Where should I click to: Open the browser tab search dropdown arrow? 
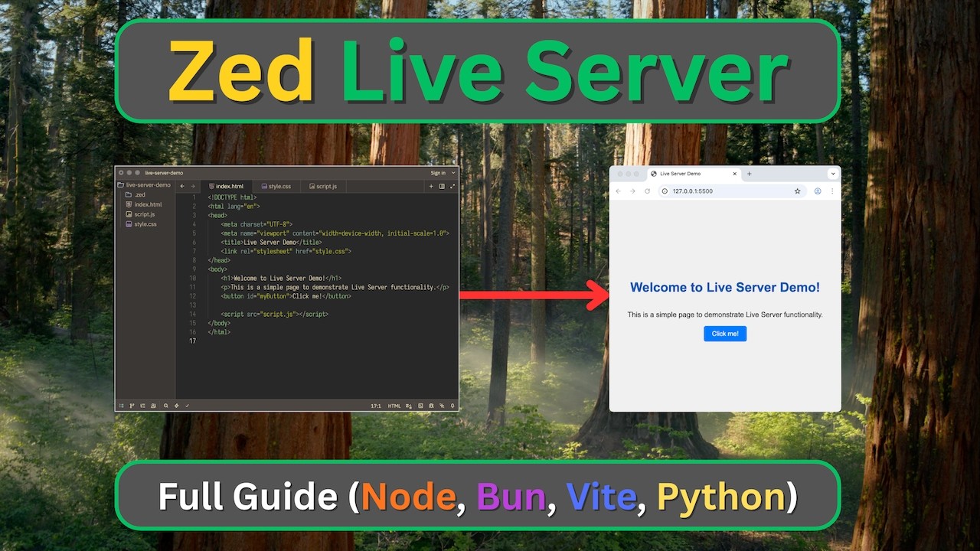833,174
